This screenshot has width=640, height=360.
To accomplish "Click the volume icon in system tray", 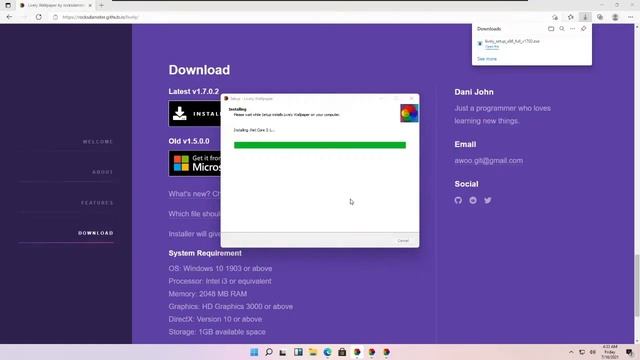I will coord(593,352).
